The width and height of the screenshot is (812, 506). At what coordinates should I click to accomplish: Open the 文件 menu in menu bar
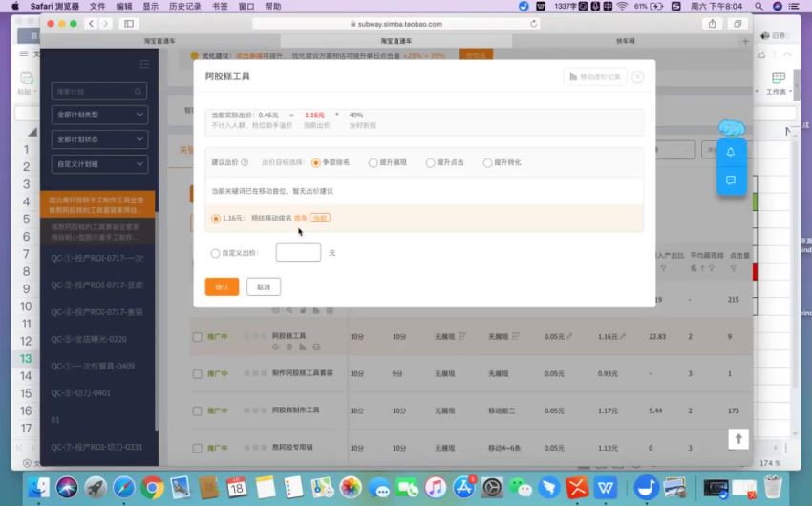97,7
